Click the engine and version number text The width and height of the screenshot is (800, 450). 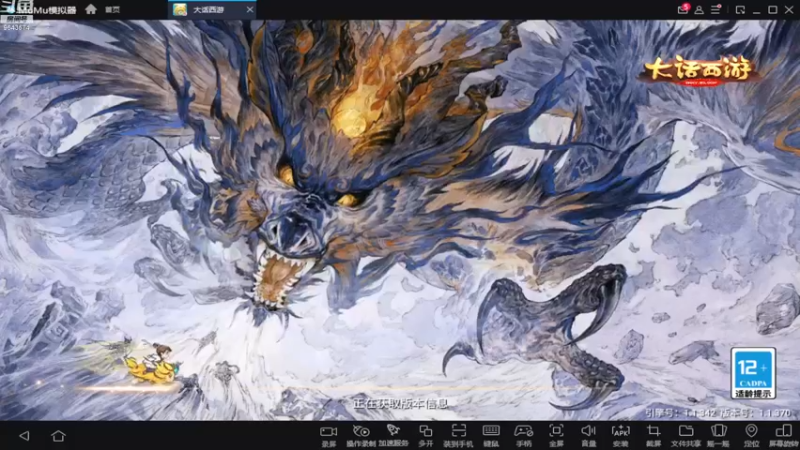(718, 413)
